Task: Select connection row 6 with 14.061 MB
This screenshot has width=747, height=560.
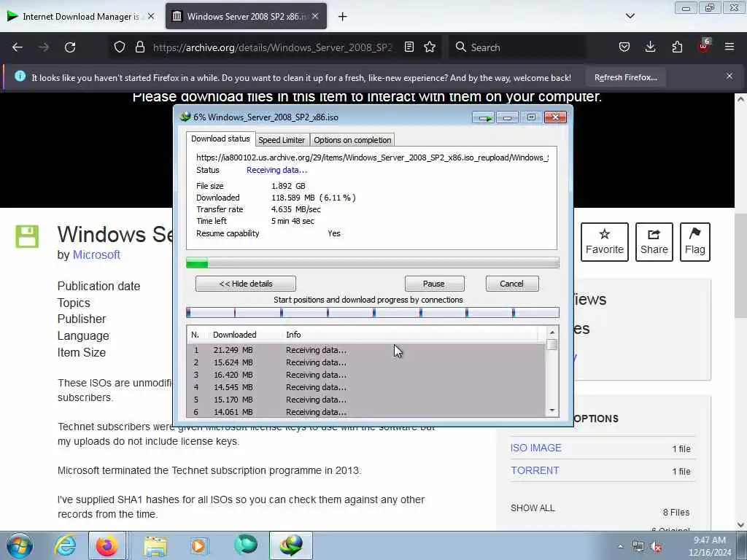Action: 366,411
